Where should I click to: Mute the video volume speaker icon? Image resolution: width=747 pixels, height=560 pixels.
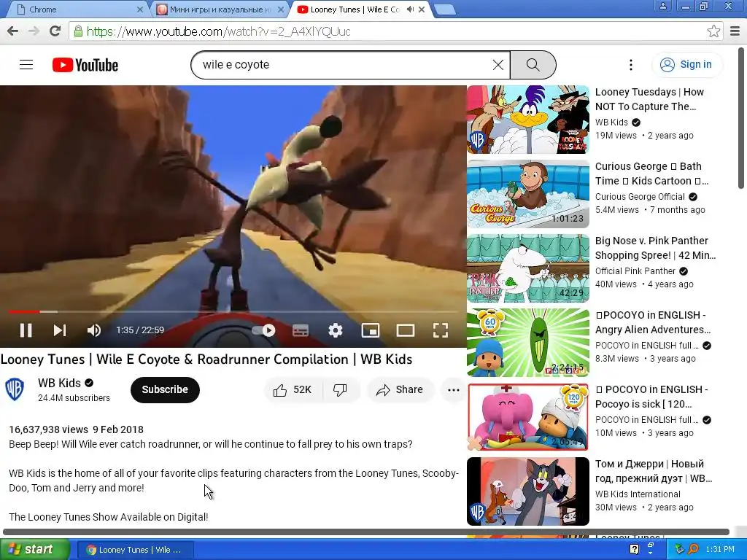click(94, 330)
